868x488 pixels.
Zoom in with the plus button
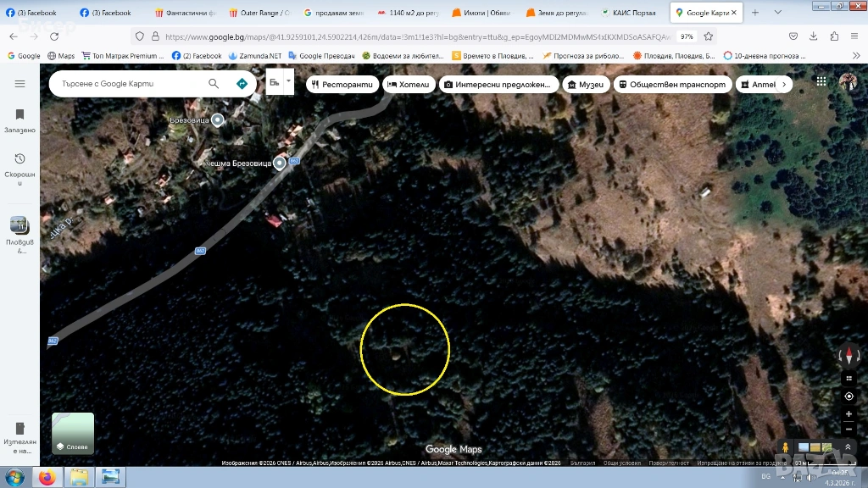click(x=849, y=414)
